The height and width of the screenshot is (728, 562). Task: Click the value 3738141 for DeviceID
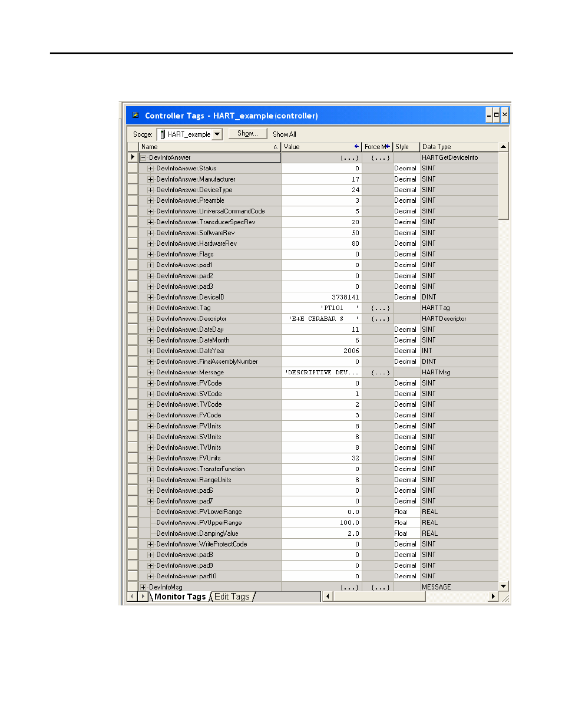pos(345,298)
